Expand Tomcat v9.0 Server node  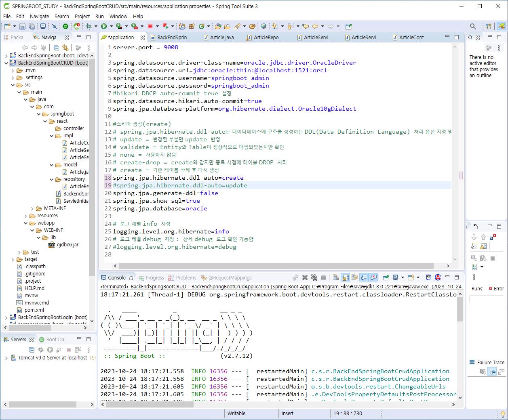point(6,358)
